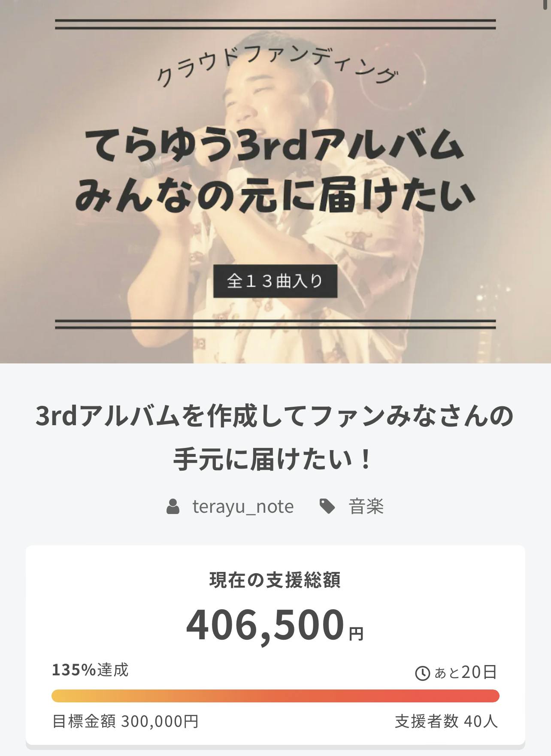This screenshot has width=551, height=756.
Task: Click the あと20日 remaining days text
Action: 466,672
